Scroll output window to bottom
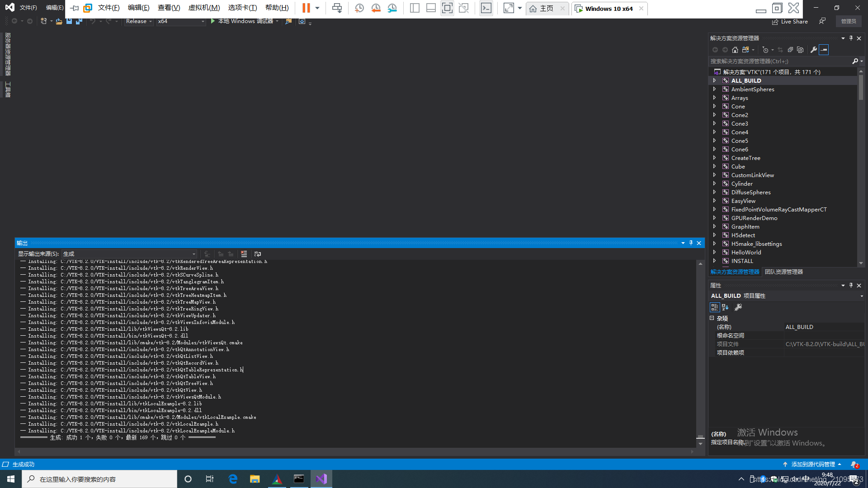 700,444
